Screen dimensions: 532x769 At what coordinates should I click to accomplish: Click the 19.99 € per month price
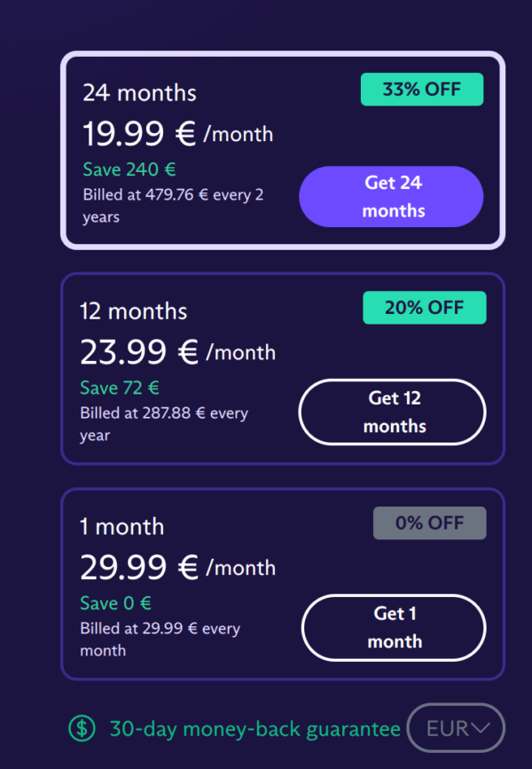(x=178, y=133)
